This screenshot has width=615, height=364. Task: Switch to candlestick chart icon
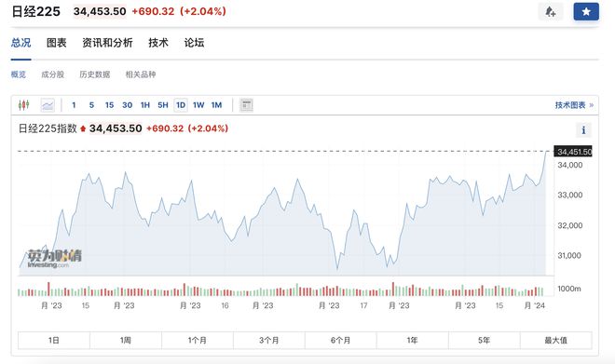click(x=24, y=105)
